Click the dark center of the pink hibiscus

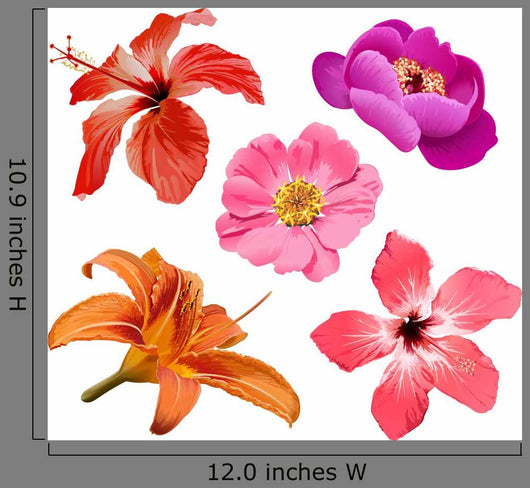pyautogui.click(x=413, y=329)
